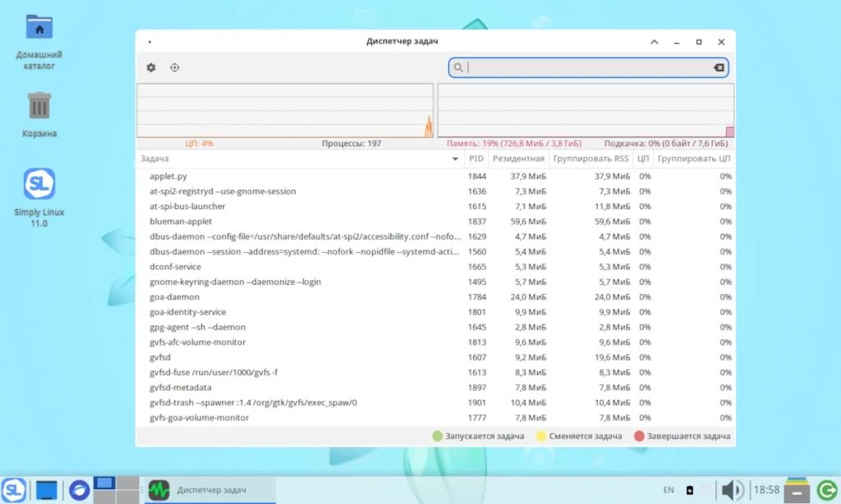Select the gvfsd-metadata process
This screenshot has height=504, width=841.
tap(435, 387)
